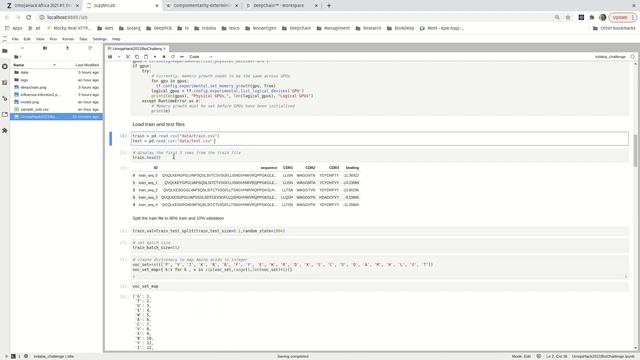
Task: Sort files by Last Modified column
Action: pyautogui.click(x=87, y=65)
